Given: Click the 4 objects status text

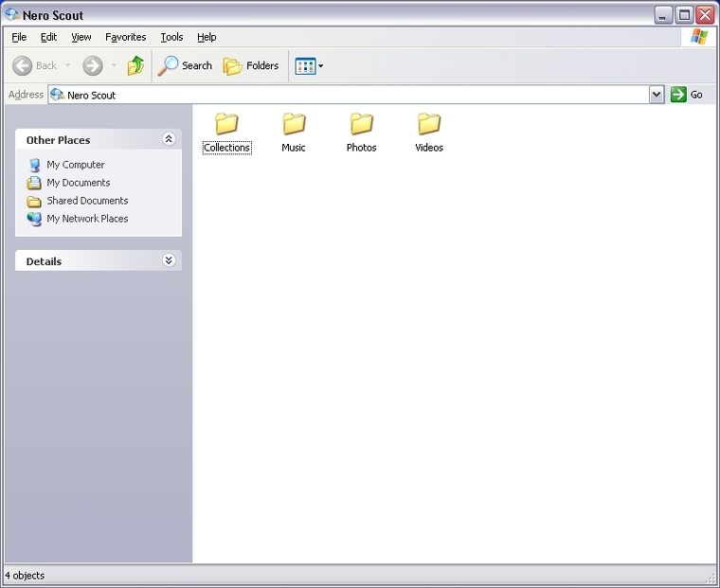Looking at the screenshot, I should point(25,576).
